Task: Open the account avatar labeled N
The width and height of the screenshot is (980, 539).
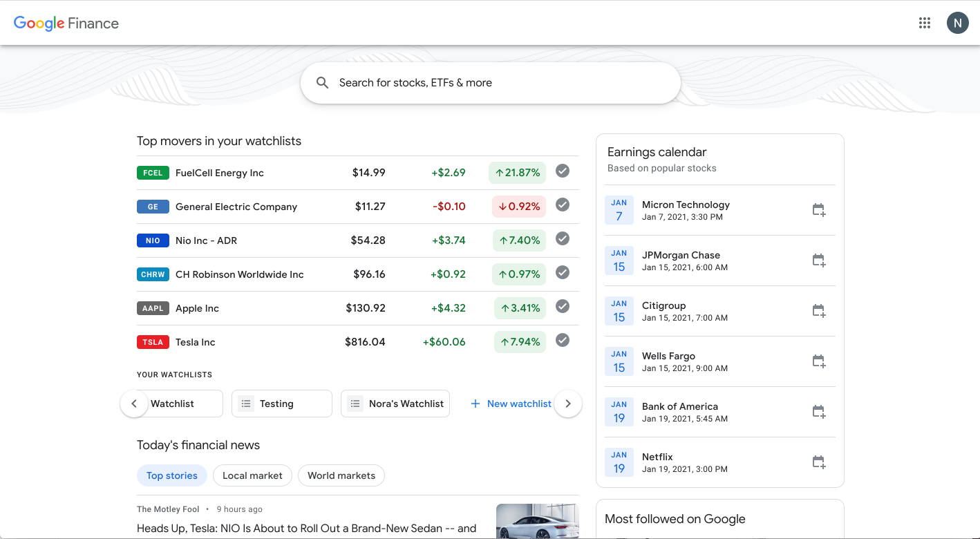Action: pos(957,23)
